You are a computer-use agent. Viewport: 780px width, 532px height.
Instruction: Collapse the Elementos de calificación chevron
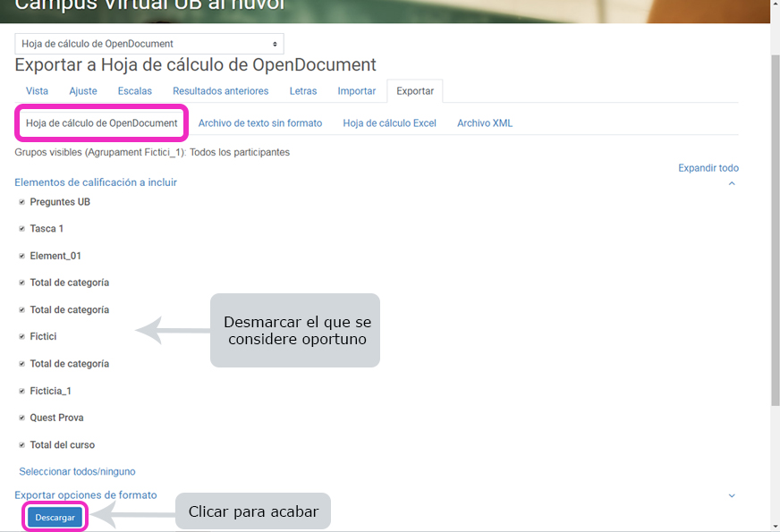(732, 183)
